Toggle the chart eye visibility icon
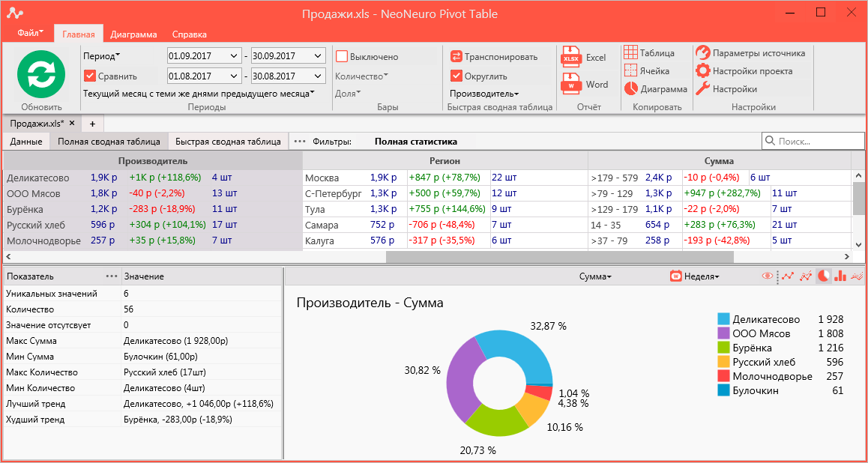The height and width of the screenshot is (463, 868). (x=768, y=276)
